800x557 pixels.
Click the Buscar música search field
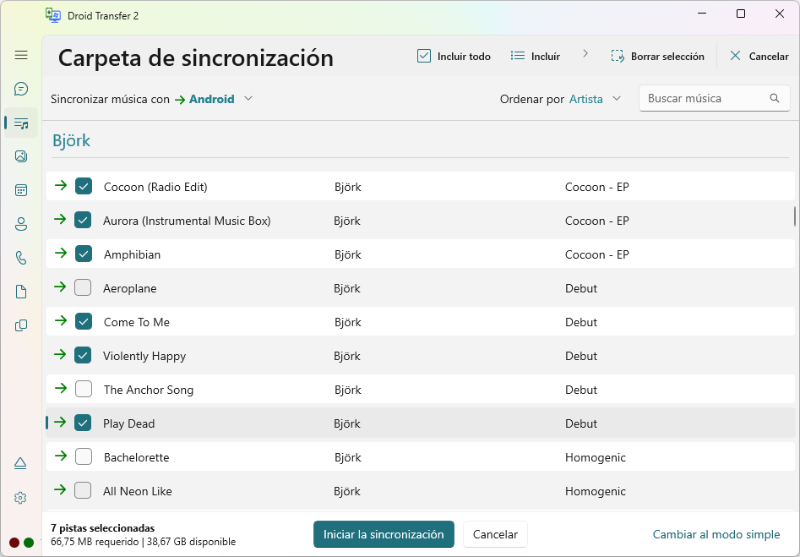click(x=704, y=98)
